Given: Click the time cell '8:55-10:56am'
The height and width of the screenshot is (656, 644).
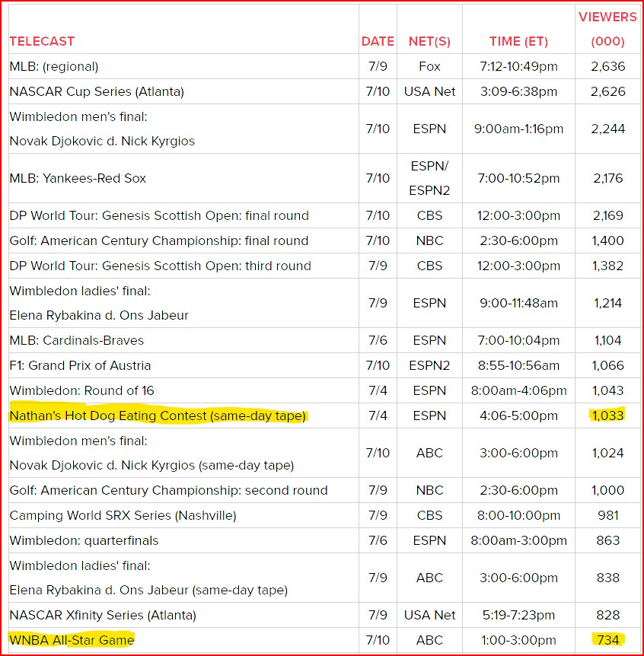Looking at the screenshot, I should click(518, 365).
